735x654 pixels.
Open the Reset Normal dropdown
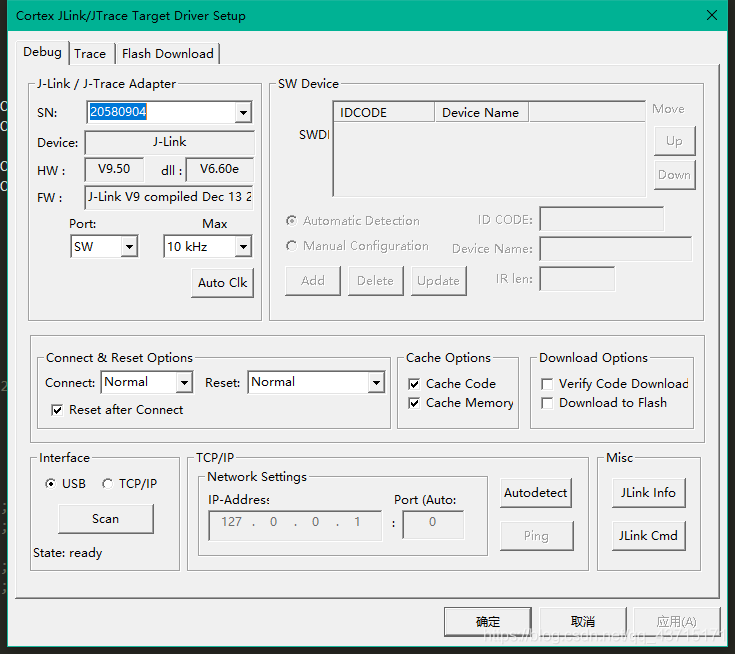coord(376,383)
